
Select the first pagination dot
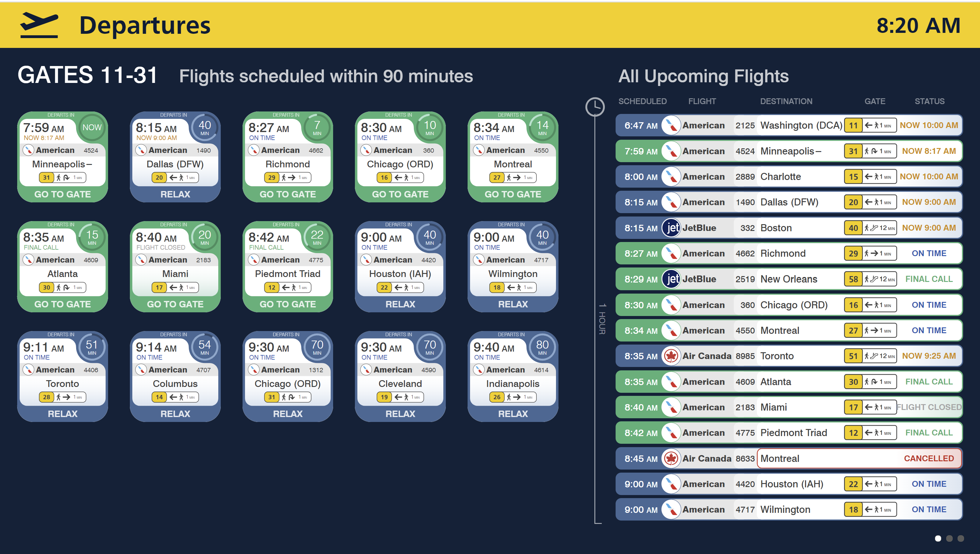[x=938, y=538]
